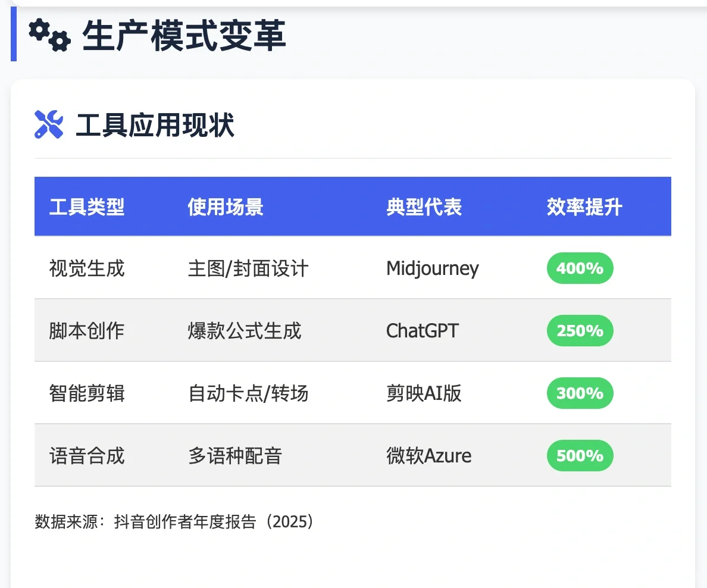Click the green pill showing the highest efficiency
Image resolution: width=707 pixels, height=588 pixels.
(x=580, y=456)
